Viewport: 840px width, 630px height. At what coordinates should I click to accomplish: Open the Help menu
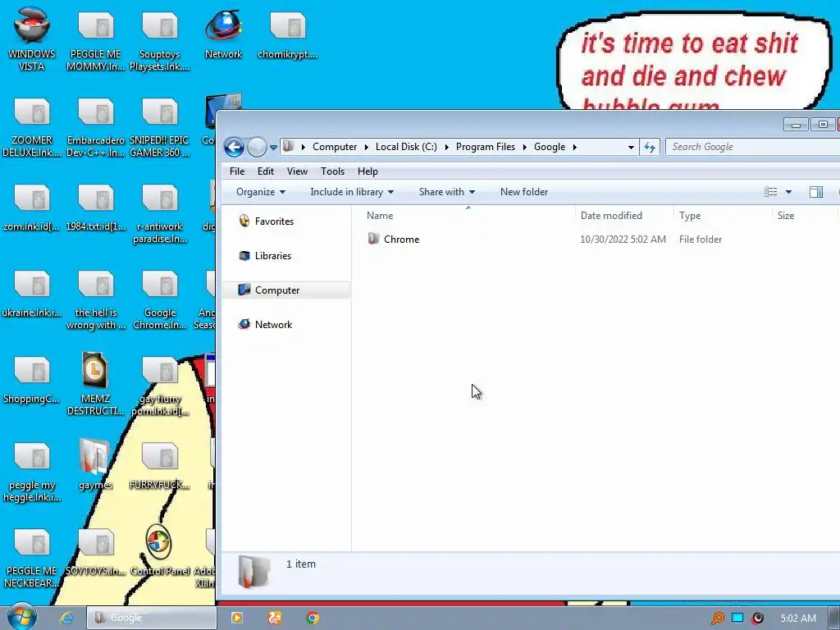(367, 171)
